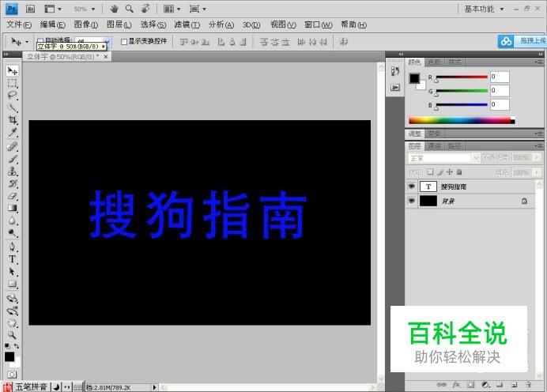The image size is (547, 392).
Task: Open the 图像 menu
Action: [x=86, y=24]
